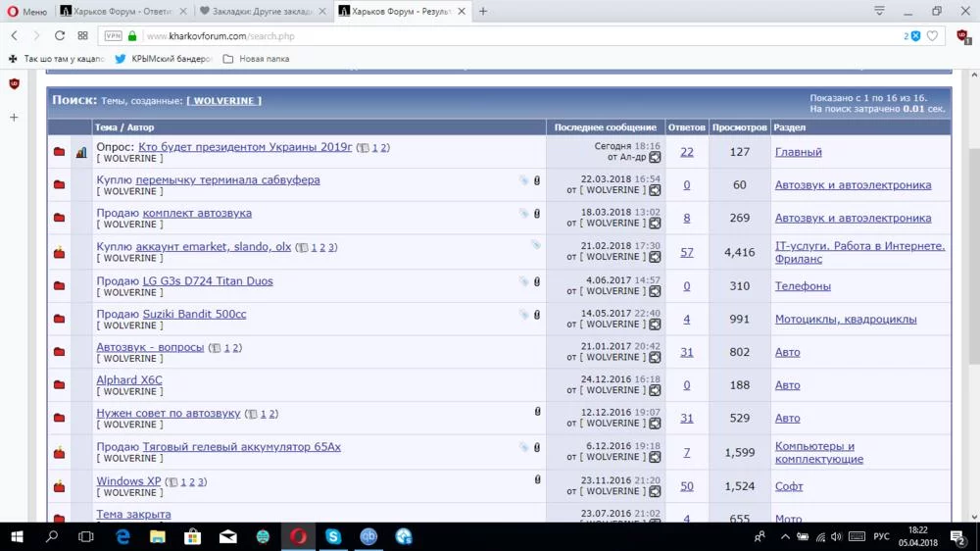The height and width of the screenshot is (551, 980).
Task: Show hidden system tray icons chevron
Action: 785,536
